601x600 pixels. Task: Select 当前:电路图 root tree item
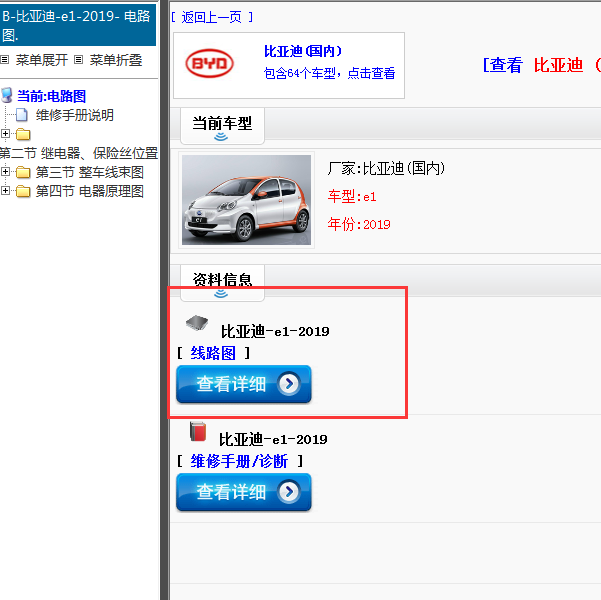point(51,96)
